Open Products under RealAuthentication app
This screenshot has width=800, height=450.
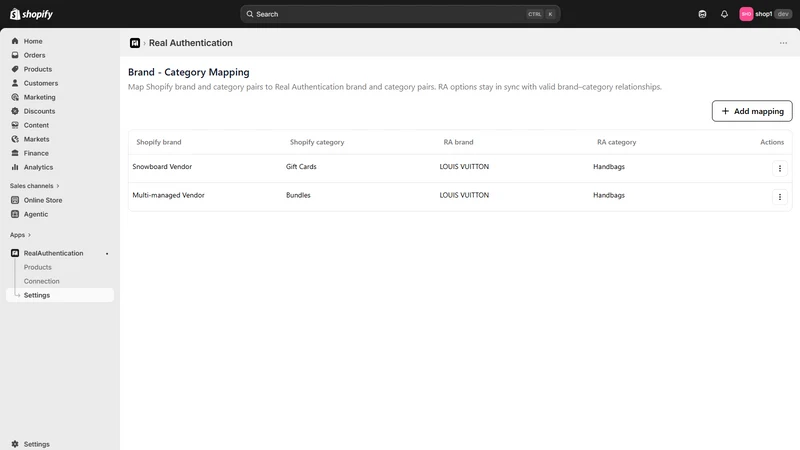(38, 267)
